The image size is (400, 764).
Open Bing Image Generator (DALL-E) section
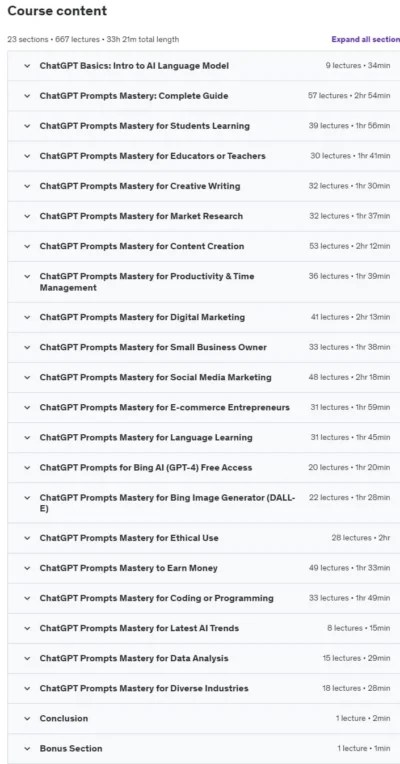tap(204, 503)
